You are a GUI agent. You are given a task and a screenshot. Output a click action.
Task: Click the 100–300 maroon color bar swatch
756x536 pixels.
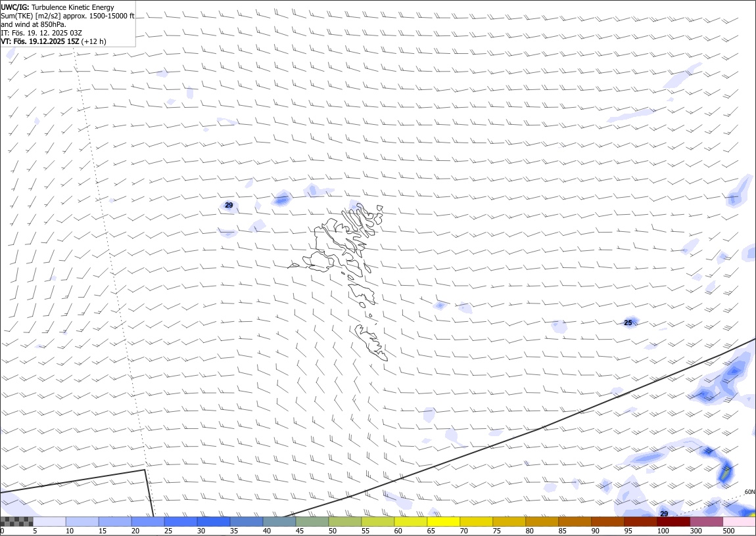point(673,522)
